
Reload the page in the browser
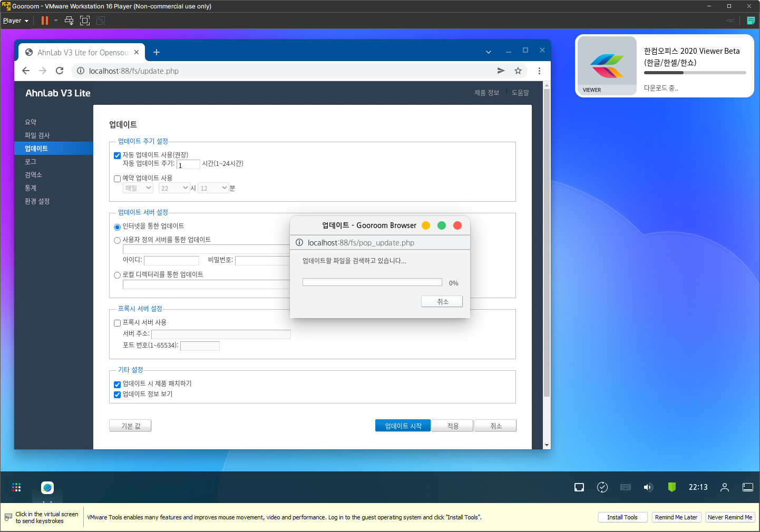[x=59, y=70]
